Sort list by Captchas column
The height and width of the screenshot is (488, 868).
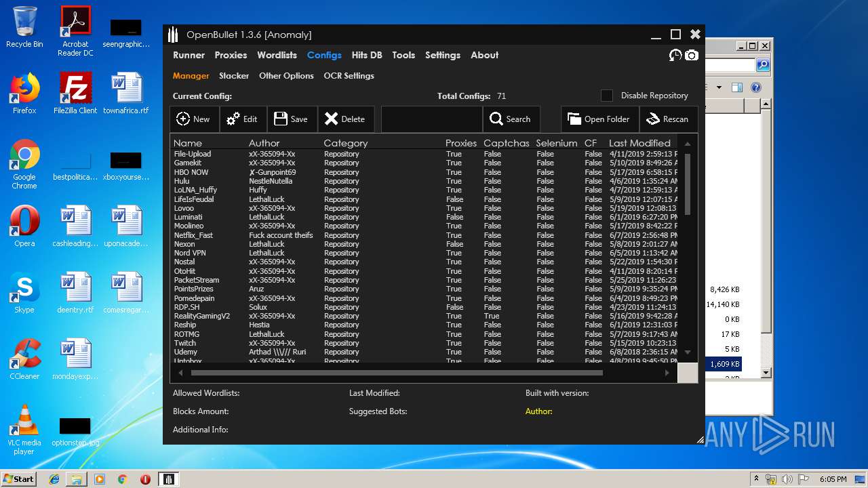(x=507, y=143)
